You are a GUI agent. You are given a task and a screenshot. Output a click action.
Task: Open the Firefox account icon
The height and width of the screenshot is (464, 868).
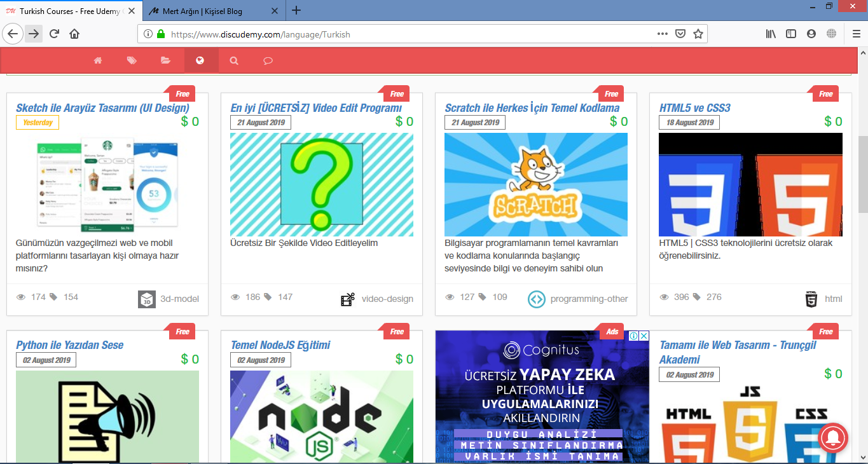click(x=811, y=34)
